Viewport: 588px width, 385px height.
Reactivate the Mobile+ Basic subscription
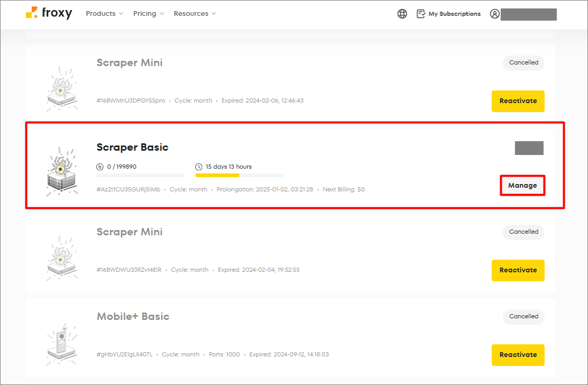518,355
